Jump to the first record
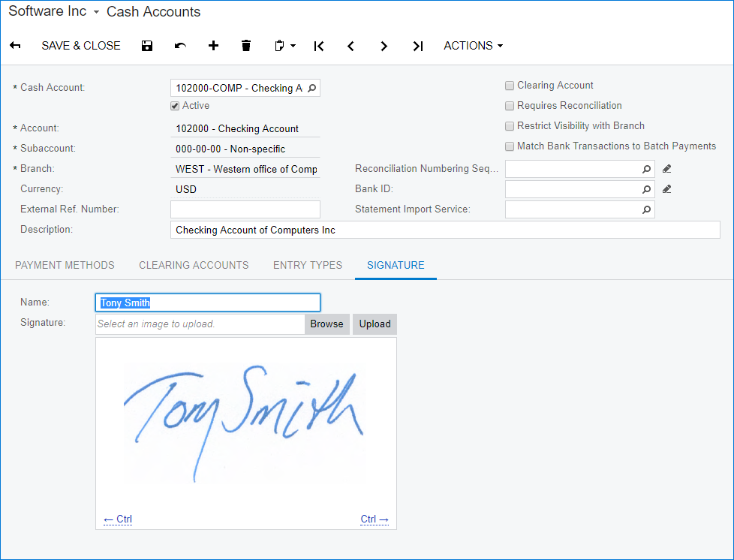734x560 pixels. [319, 46]
